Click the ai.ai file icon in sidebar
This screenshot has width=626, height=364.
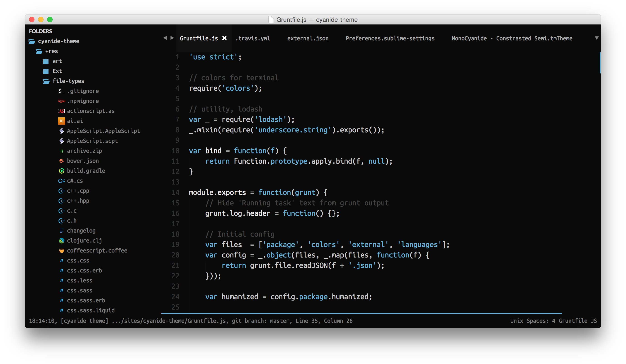[x=61, y=121]
